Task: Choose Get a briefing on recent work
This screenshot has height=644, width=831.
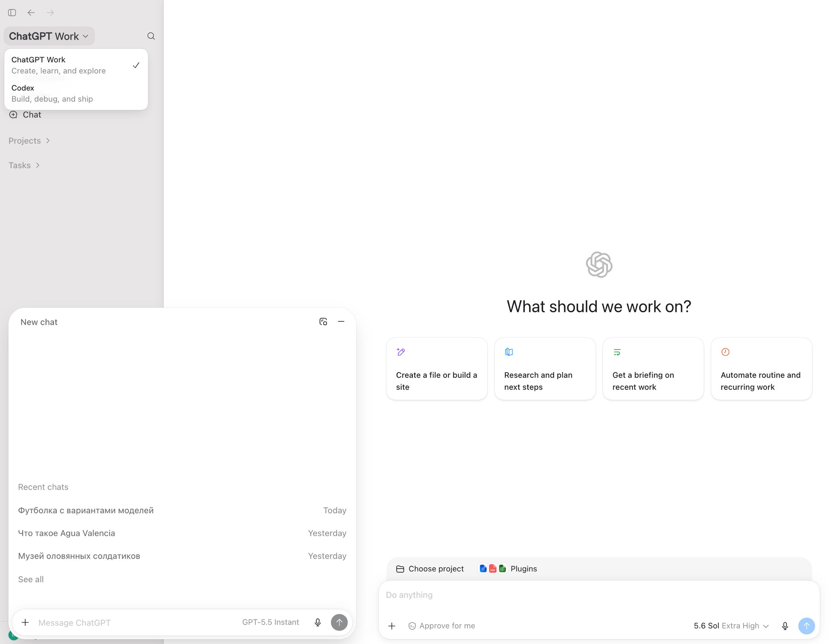Action: [x=653, y=369]
